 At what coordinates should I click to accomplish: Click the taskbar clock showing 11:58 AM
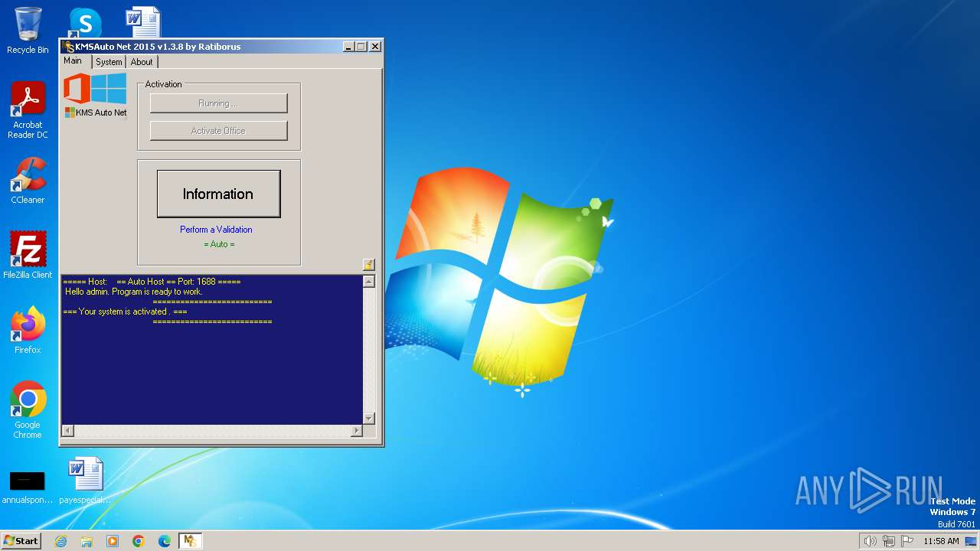tap(941, 541)
